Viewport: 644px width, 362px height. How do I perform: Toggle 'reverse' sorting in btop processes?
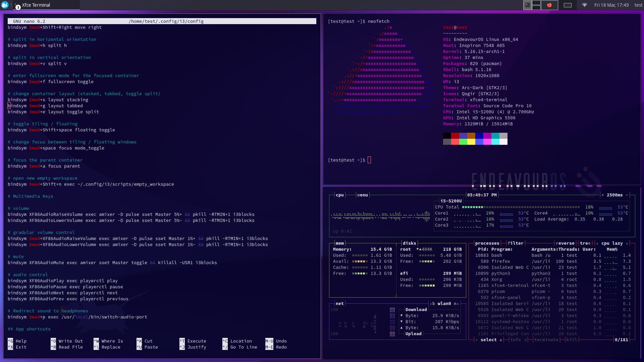pos(565,243)
